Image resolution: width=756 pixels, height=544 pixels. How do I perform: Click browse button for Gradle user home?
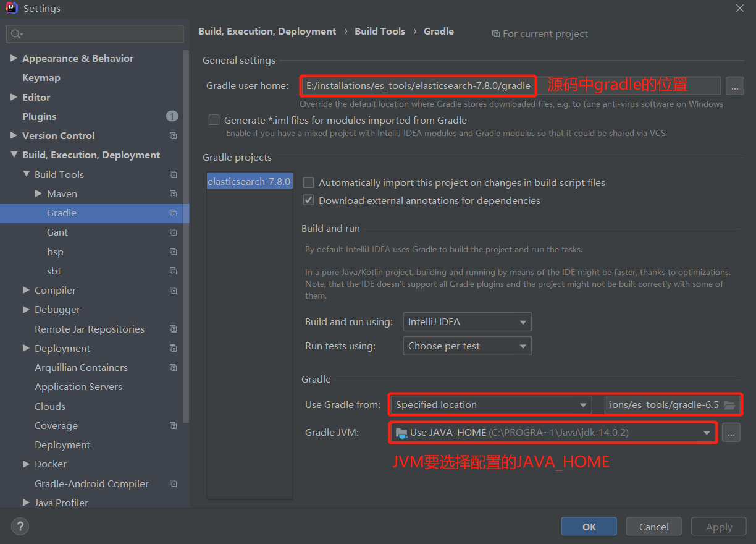click(734, 86)
